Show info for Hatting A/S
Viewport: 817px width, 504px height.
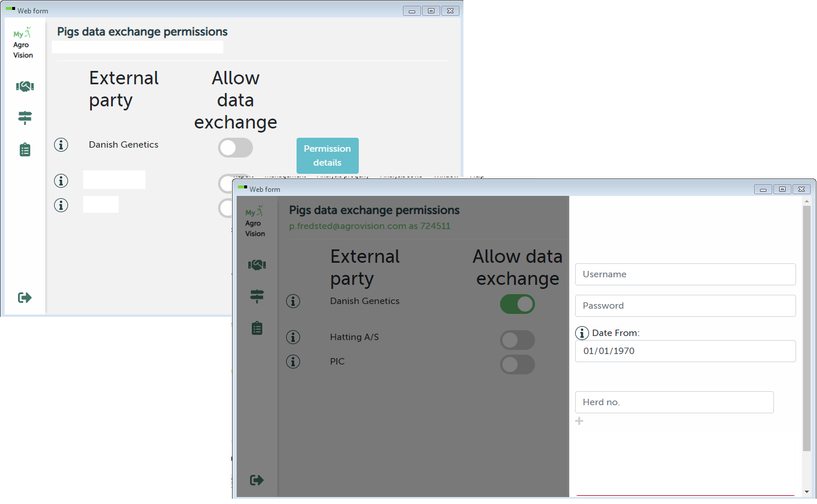tap(293, 337)
